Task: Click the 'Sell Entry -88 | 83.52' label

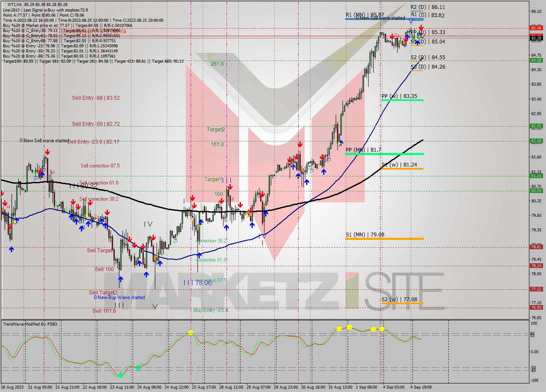Action: pyautogui.click(x=96, y=98)
